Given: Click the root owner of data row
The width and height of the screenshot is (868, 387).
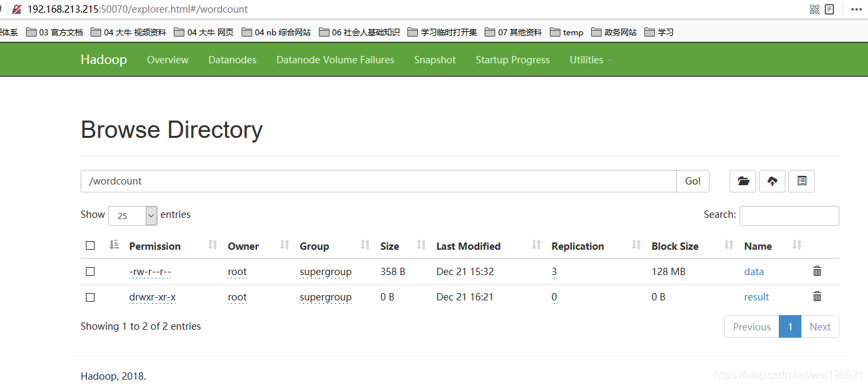Looking at the screenshot, I should click(x=237, y=272).
